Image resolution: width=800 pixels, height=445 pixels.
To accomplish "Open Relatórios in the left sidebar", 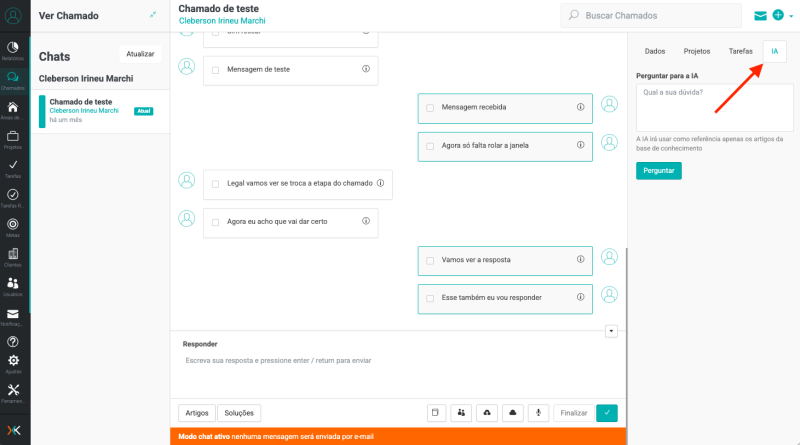I will (13, 50).
